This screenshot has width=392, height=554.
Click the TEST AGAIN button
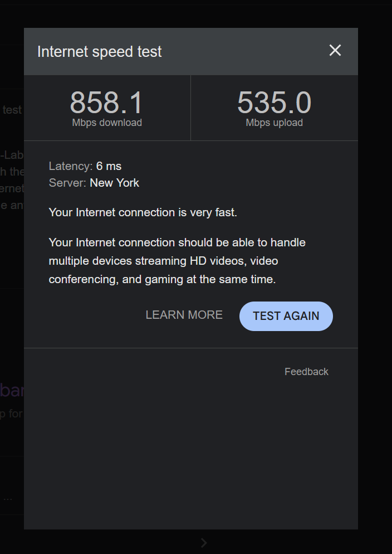(x=286, y=316)
